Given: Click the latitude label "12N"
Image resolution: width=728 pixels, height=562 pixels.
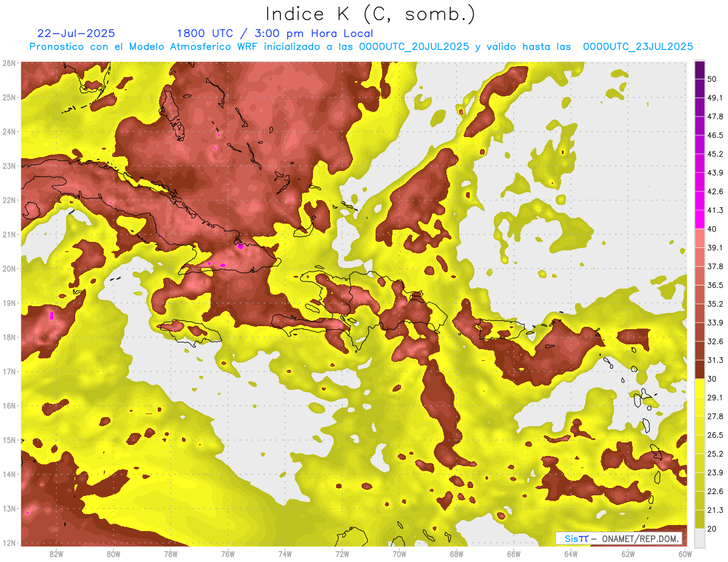Looking at the screenshot, I should coord(9,543).
